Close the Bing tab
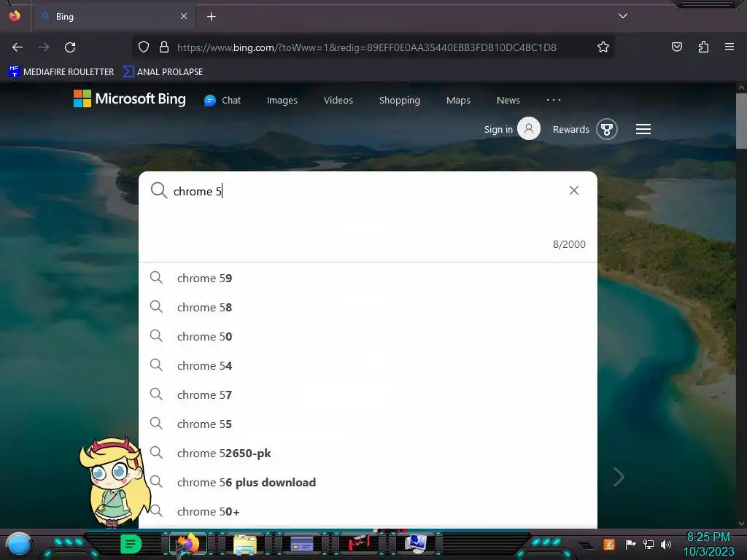The width and height of the screenshot is (747, 560). pos(184,16)
